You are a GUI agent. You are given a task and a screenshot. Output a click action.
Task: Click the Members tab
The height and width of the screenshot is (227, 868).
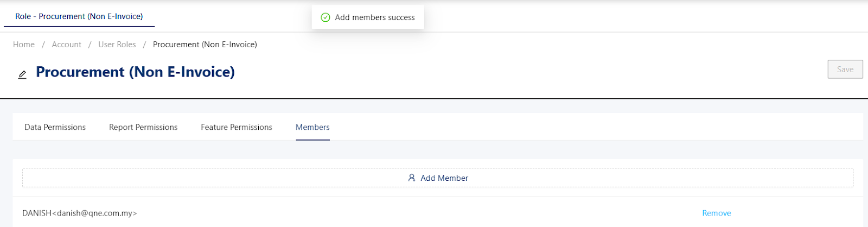tap(312, 127)
